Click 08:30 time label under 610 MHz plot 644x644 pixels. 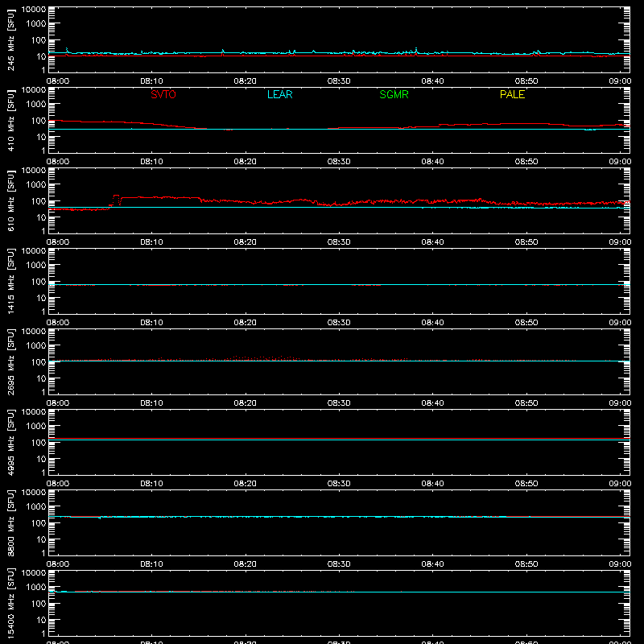pyautogui.click(x=339, y=242)
